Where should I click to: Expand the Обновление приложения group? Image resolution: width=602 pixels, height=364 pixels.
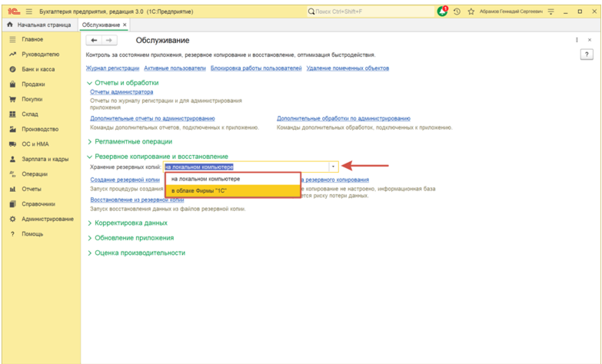131,238
